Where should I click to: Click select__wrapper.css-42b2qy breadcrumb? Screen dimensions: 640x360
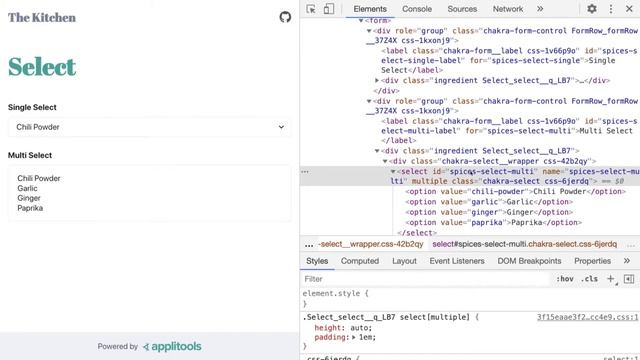(x=371, y=244)
